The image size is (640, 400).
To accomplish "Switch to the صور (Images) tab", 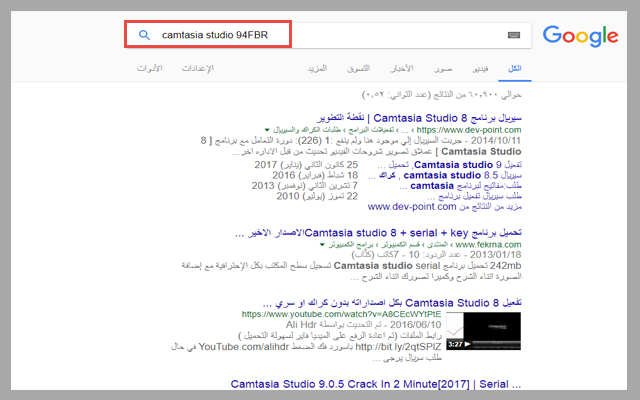I will [x=443, y=70].
